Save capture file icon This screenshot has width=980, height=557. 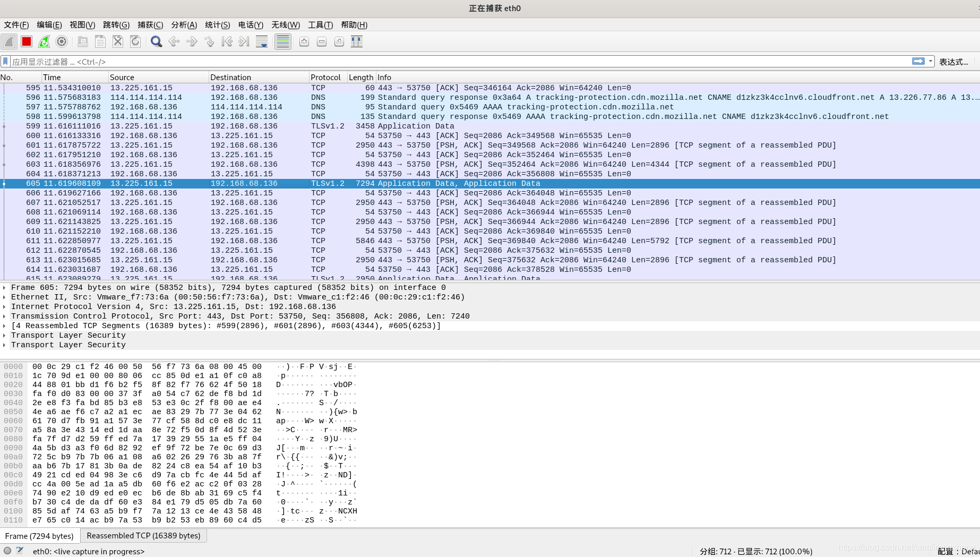coord(100,41)
